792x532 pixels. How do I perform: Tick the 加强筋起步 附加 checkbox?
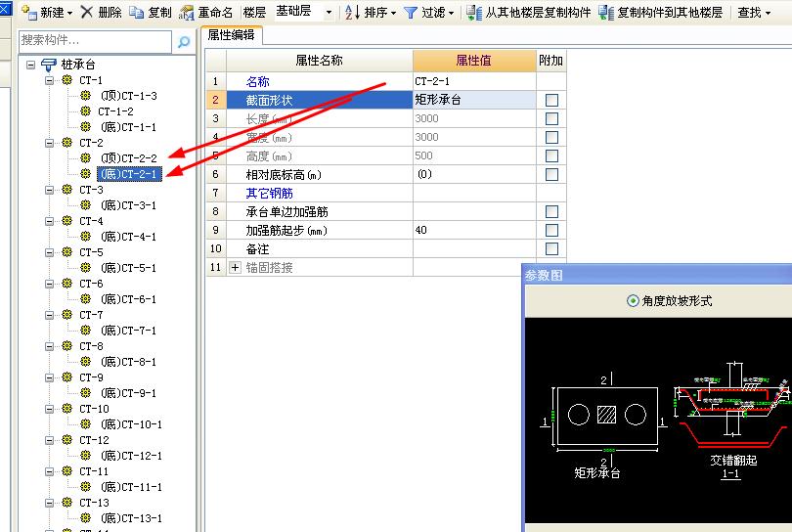pos(551,231)
